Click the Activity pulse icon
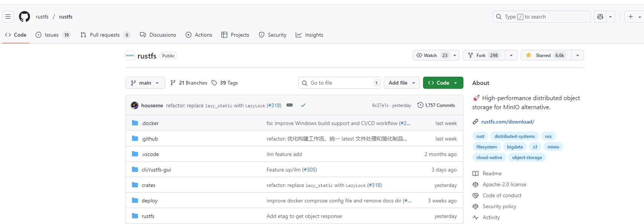644x224 pixels. [x=475, y=217]
